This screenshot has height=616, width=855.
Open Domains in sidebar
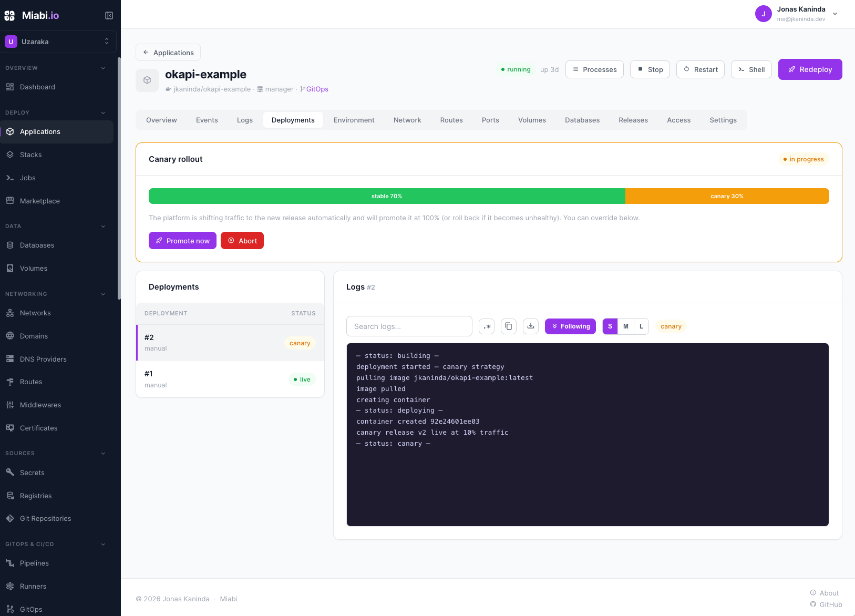click(57, 336)
